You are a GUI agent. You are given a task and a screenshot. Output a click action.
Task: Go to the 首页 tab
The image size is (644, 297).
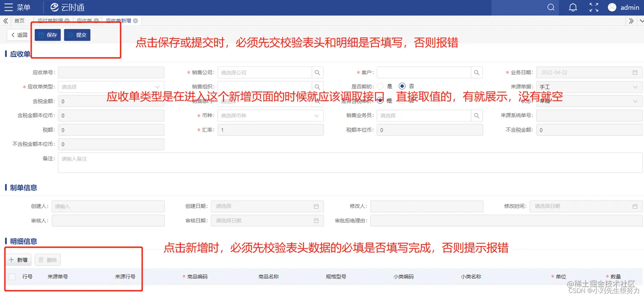point(19,20)
